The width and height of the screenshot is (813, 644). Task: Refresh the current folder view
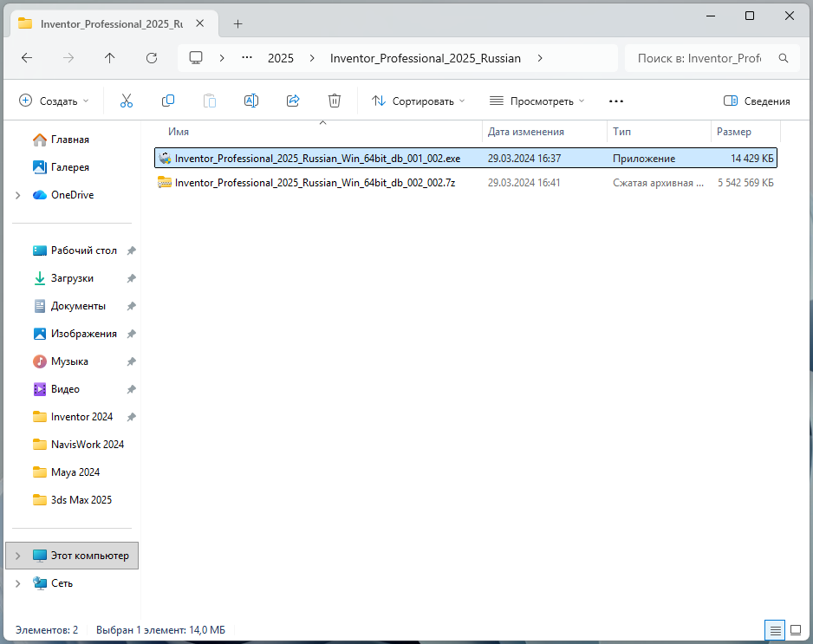pos(152,58)
